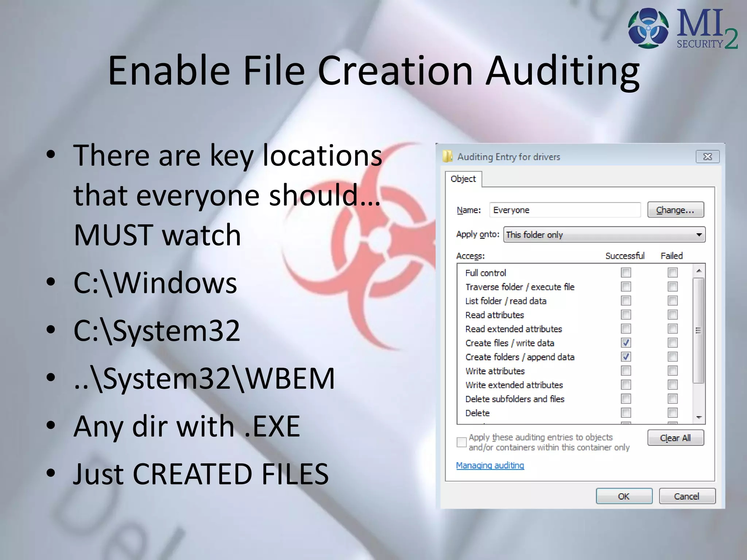Viewport: 747px width, 560px height.
Task: Check Successful for Delete subfolders and files
Action: [626, 399]
